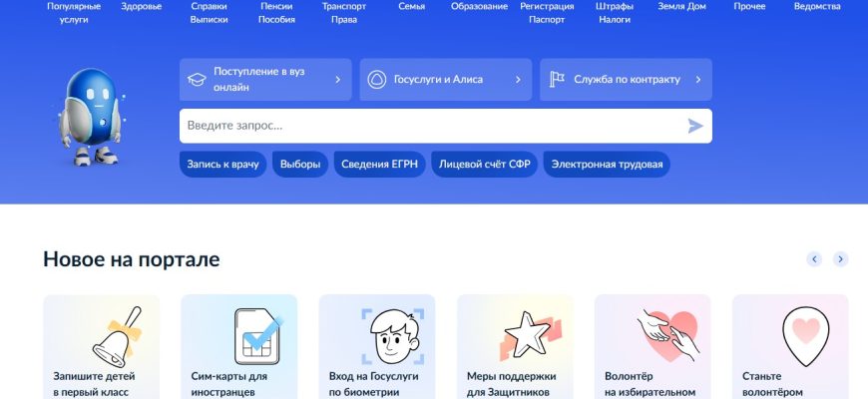This screenshot has width=868, height=399.
Task: Click the Новое на портале heading
Action: tap(131, 259)
